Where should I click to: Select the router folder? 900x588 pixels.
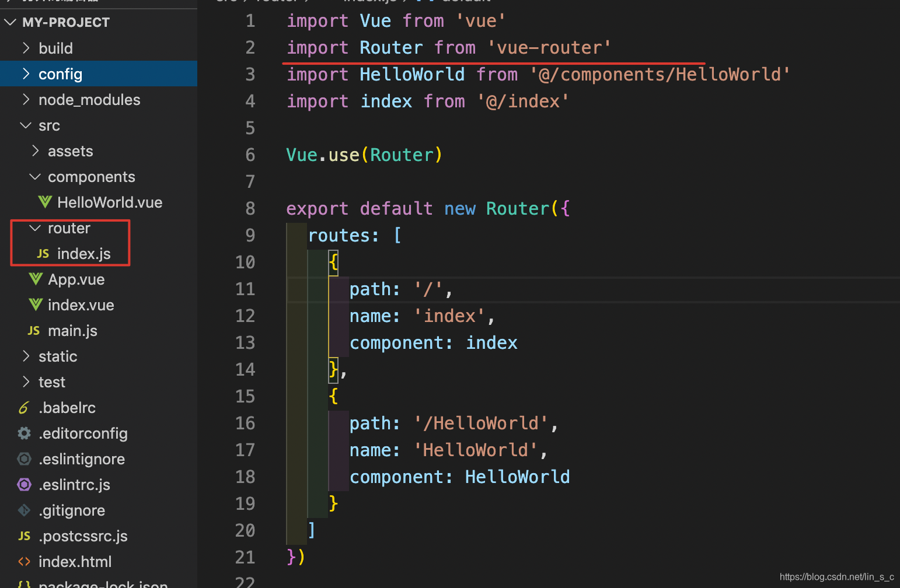point(99,228)
